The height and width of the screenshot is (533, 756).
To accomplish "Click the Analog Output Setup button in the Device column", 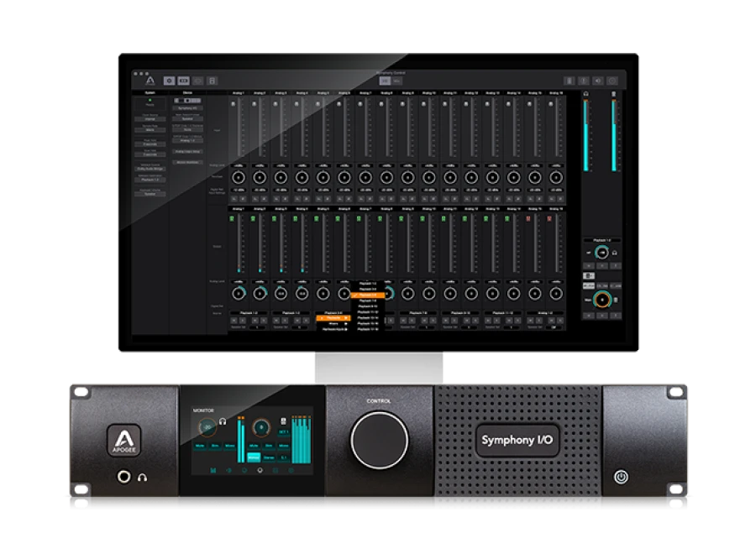I will click(x=187, y=152).
